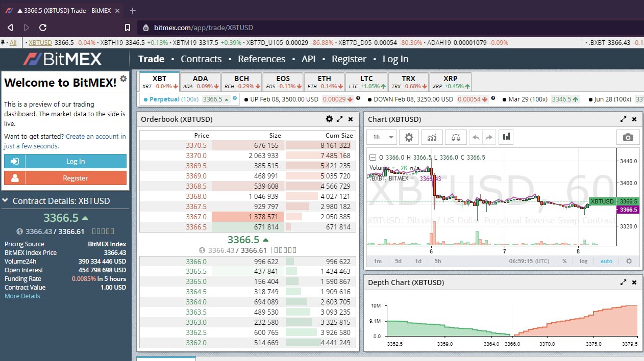Switch to the TRX instrument tab
Viewport: 644px width, 361px height.
coord(408,82)
